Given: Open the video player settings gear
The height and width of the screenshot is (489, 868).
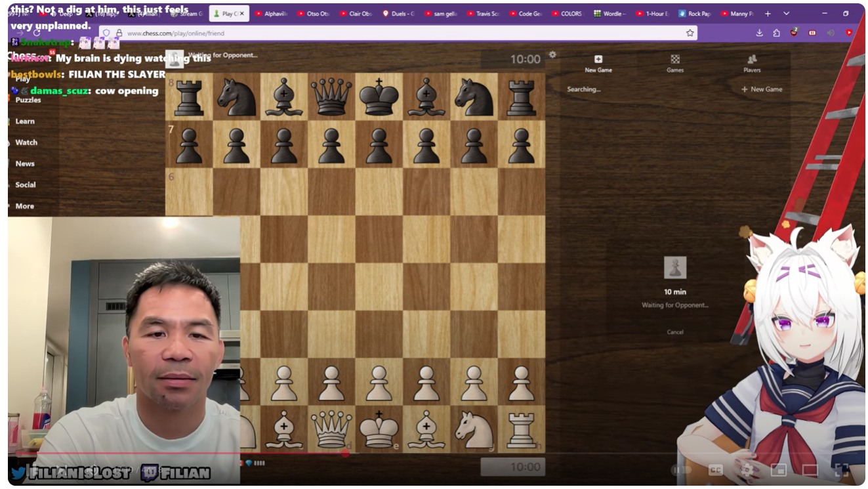Looking at the screenshot, I should 747,470.
